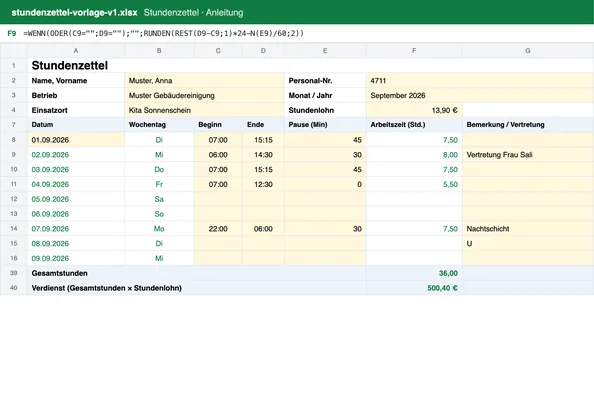
Task: Click the 'Personal-Nr.' label cell
Action: point(325,81)
